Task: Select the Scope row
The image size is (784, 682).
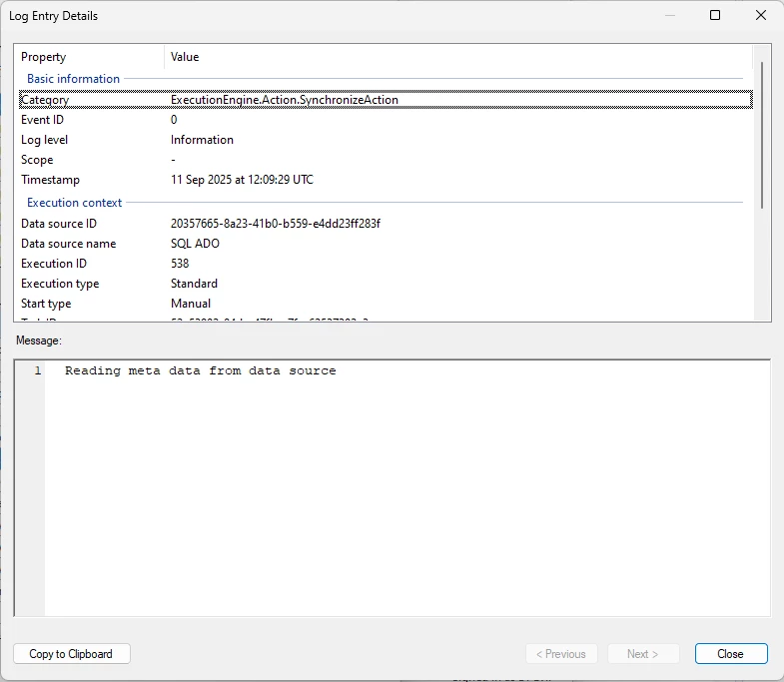Action: click(x=386, y=160)
